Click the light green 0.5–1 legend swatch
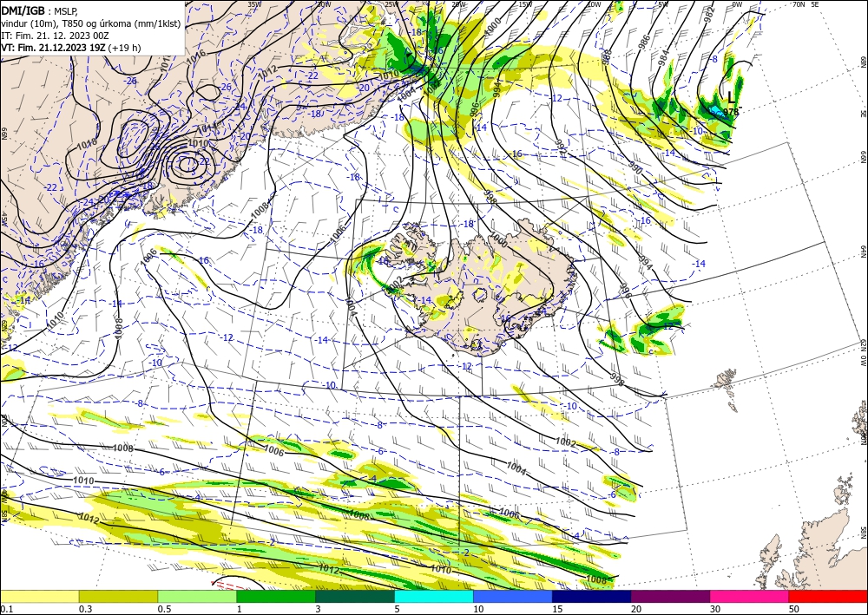The image size is (868, 615). tap(197, 596)
